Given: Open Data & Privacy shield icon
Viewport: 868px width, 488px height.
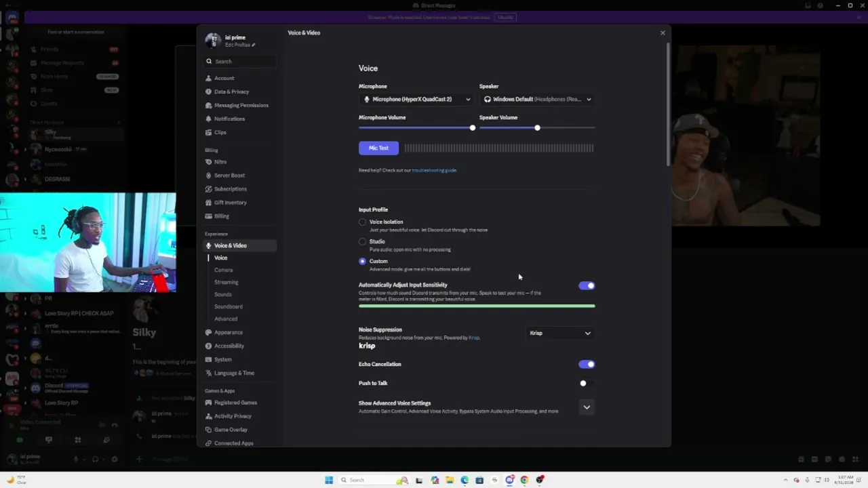Looking at the screenshot, I should point(209,91).
